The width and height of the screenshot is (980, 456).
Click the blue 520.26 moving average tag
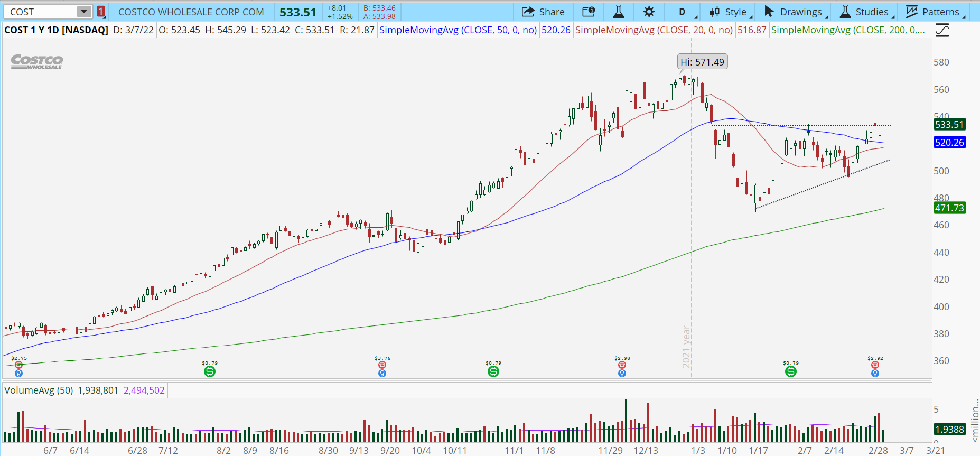[949, 143]
